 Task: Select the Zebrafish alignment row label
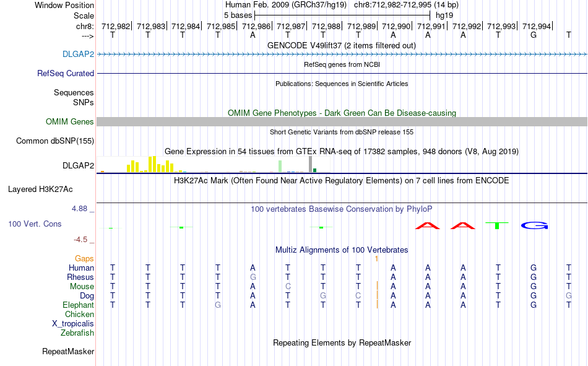click(77, 333)
